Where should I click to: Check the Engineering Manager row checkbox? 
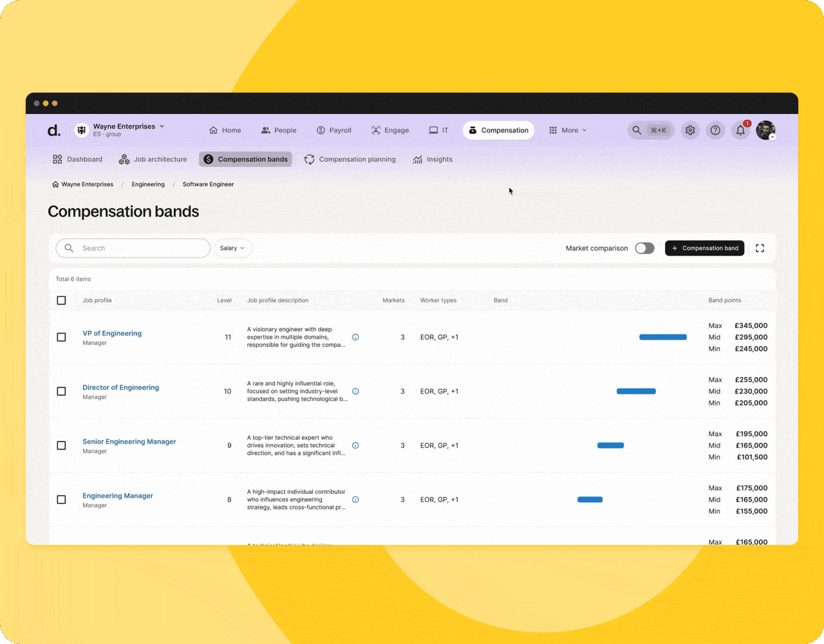point(61,499)
